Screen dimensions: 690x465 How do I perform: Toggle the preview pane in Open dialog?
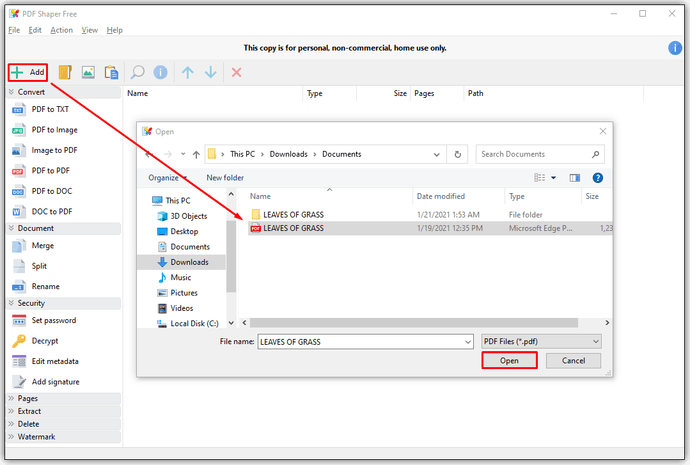tap(574, 178)
